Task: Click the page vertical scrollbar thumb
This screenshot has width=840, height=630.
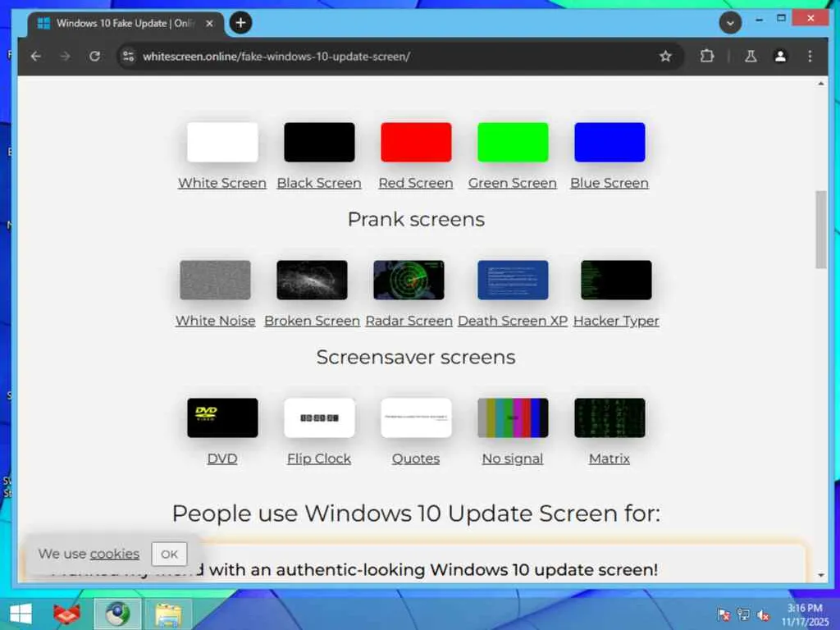Action: (x=820, y=230)
